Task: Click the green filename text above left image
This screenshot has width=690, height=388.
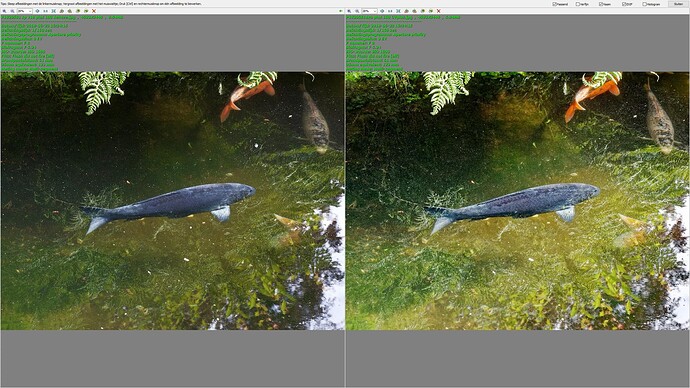Action: 62,18
